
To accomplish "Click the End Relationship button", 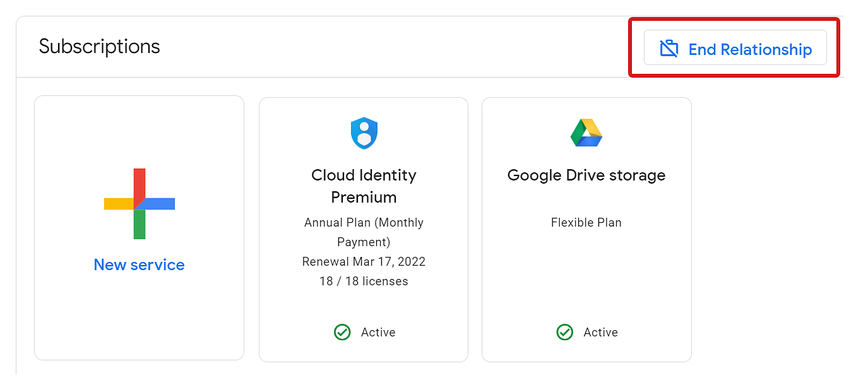I will click(x=735, y=48).
